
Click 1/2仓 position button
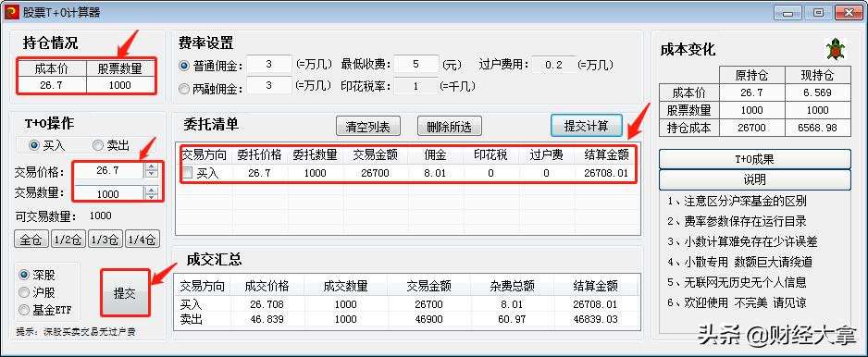pyautogui.click(x=68, y=240)
